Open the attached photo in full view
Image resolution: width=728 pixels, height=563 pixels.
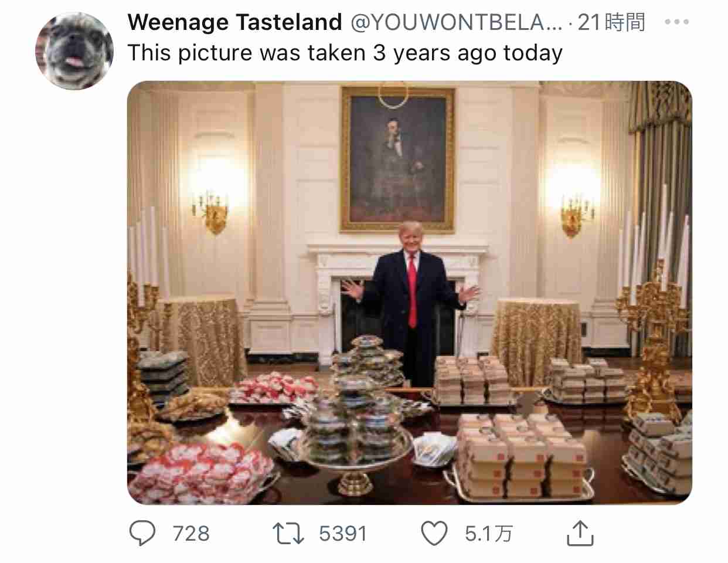pyautogui.click(x=410, y=293)
